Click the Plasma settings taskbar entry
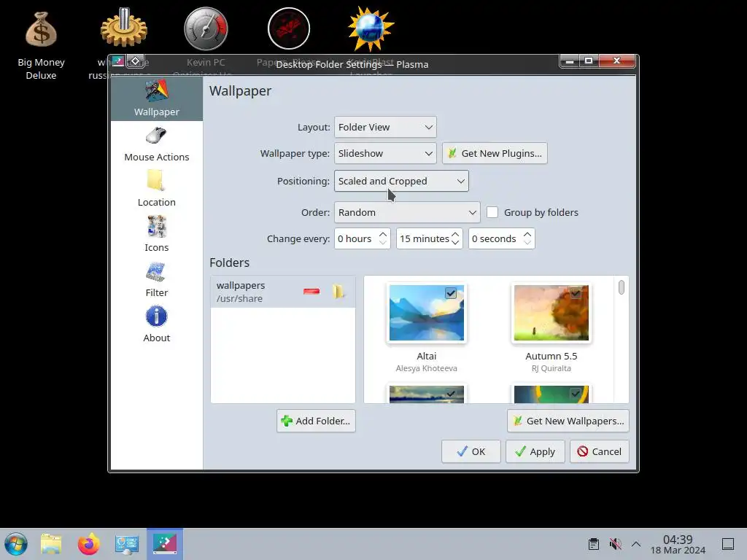 tap(165, 544)
